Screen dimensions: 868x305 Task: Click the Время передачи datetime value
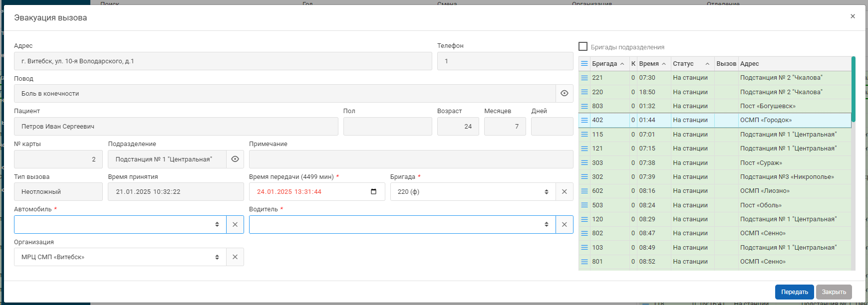pos(289,192)
